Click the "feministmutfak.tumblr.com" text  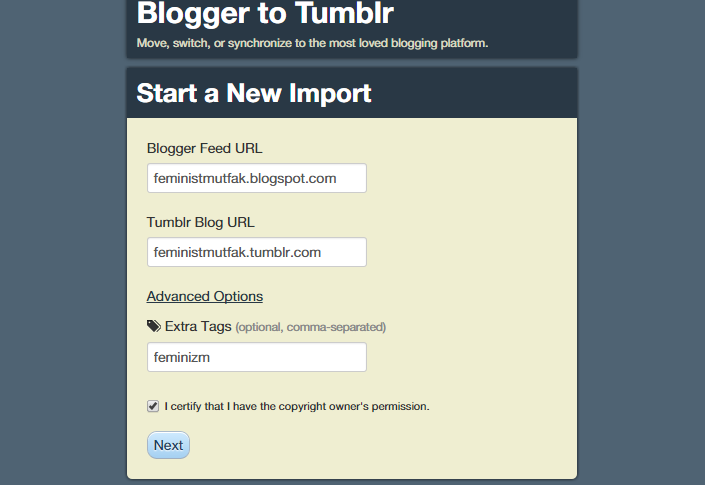point(237,252)
